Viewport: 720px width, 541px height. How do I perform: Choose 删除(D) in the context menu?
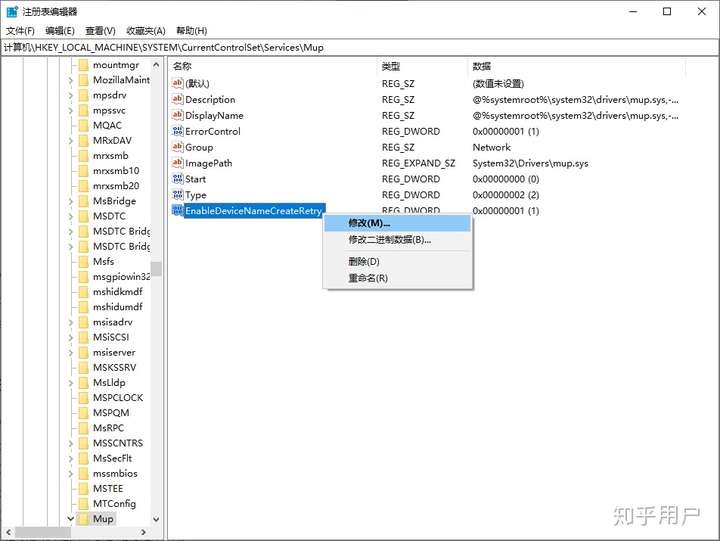(398, 262)
